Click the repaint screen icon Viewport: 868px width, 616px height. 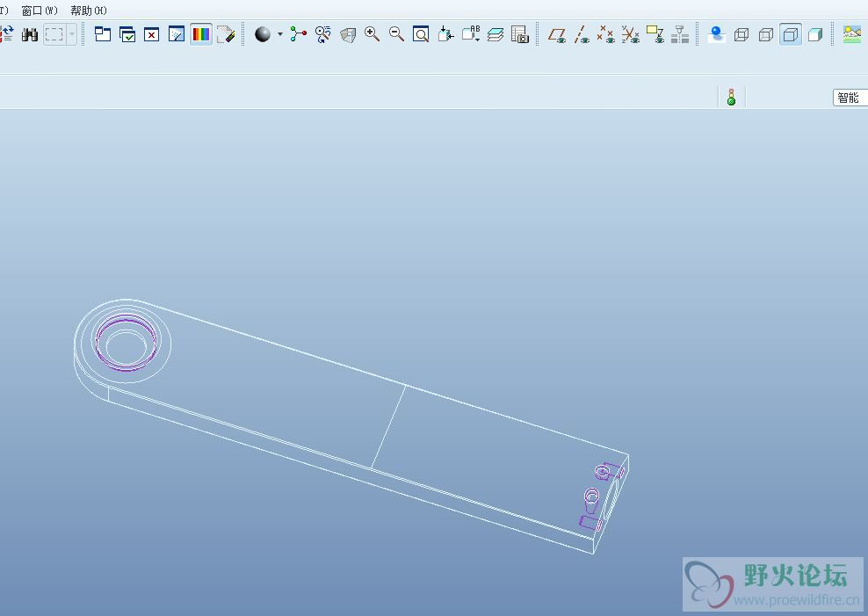tap(176, 35)
